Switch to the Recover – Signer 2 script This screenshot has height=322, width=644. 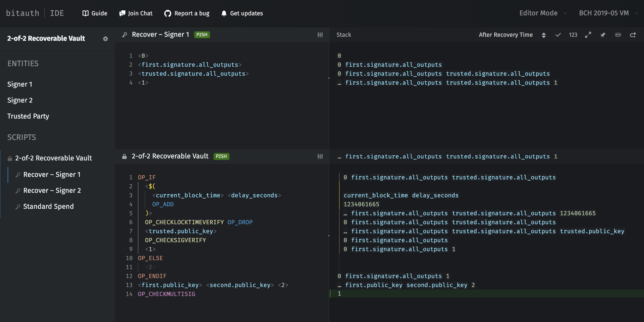52,190
